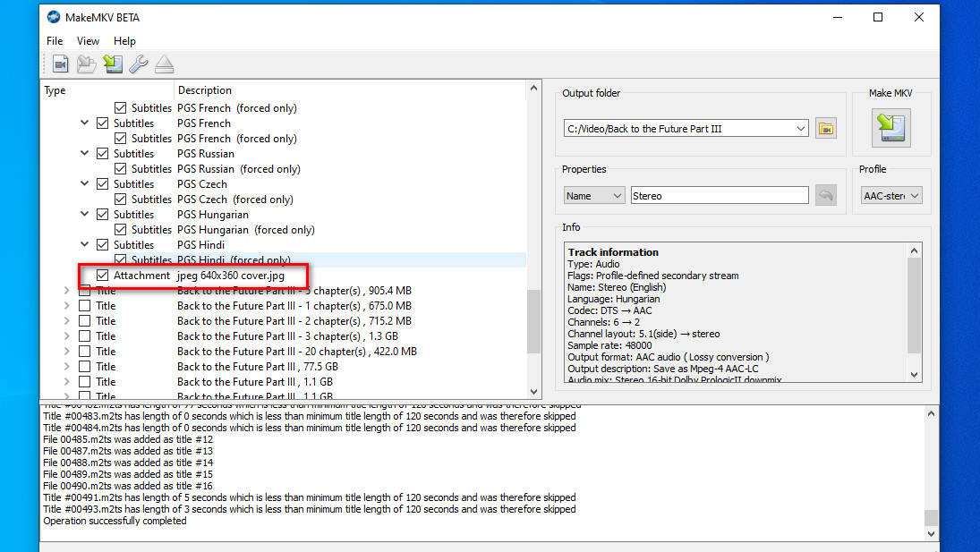The width and height of the screenshot is (980, 552).
Task: Click the log panel scrollbar up arrow
Action: coord(932,413)
